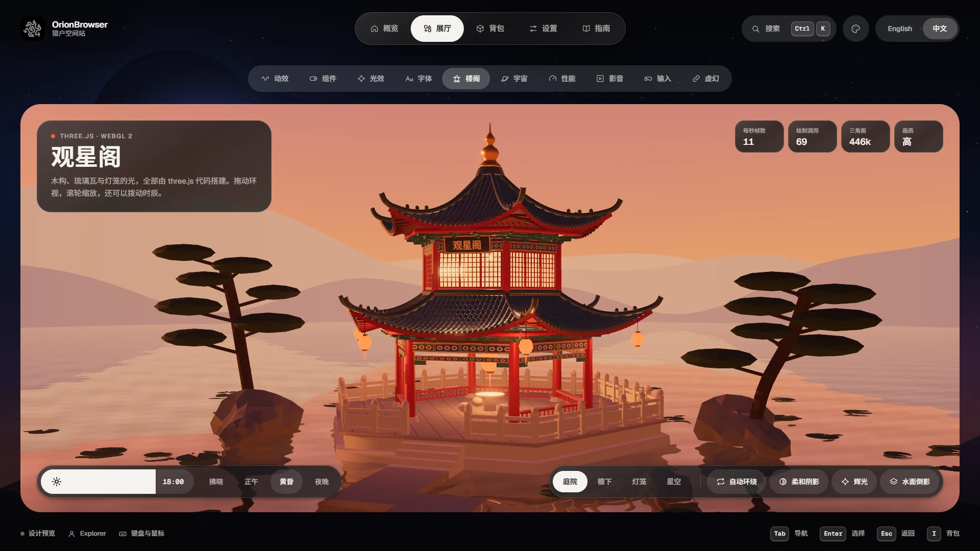Select the 输入 input category
980x551 pixels.
(657, 79)
